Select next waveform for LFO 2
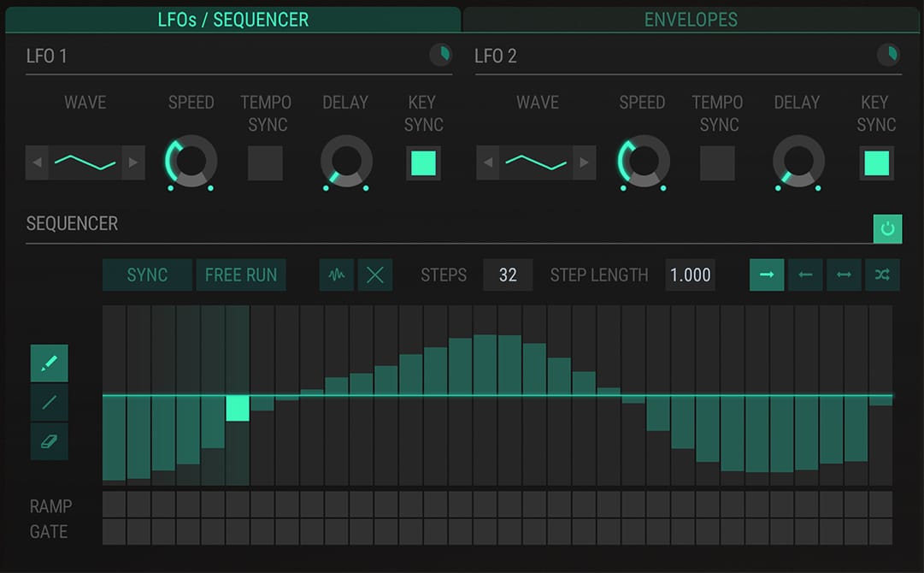Viewport: 924px width, 573px height. (584, 162)
